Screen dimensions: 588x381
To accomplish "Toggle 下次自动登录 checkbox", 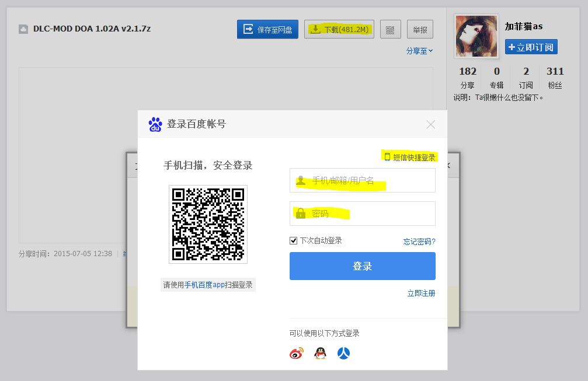I will tap(293, 240).
